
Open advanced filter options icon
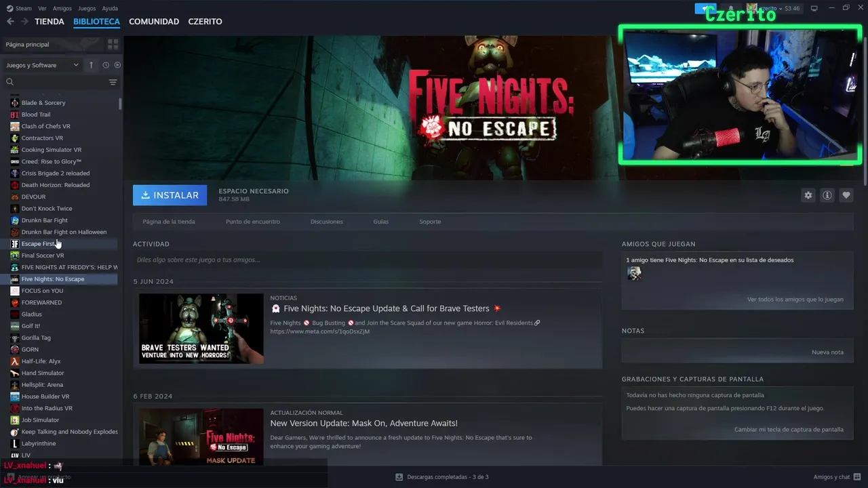point(113,82)
